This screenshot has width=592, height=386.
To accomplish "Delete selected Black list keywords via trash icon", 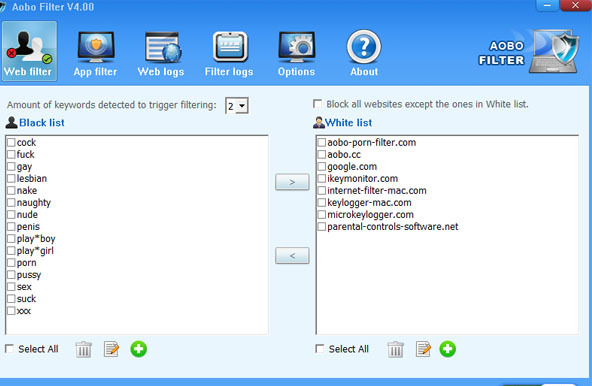I will pyautogui.click(x=83, y=349).
